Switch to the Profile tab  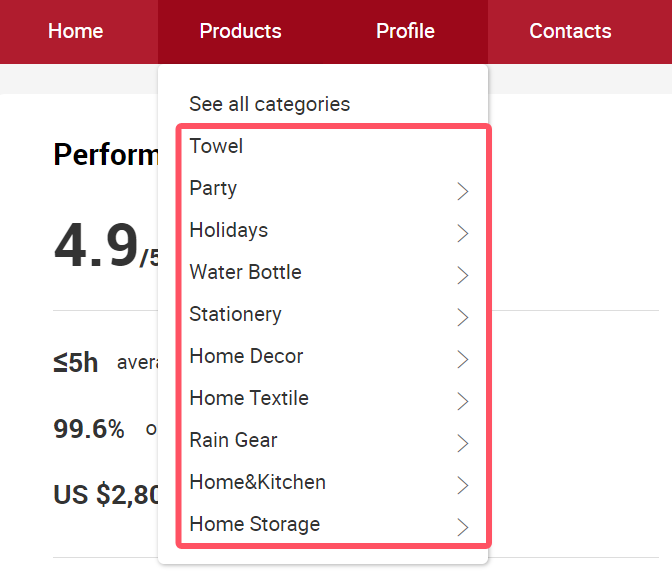pyautogui.click(x=405, y=31)
